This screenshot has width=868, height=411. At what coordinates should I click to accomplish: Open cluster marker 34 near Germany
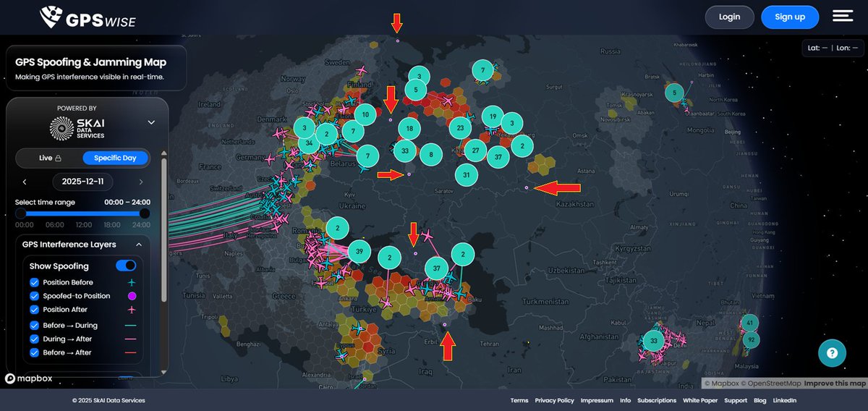(309, 143)
